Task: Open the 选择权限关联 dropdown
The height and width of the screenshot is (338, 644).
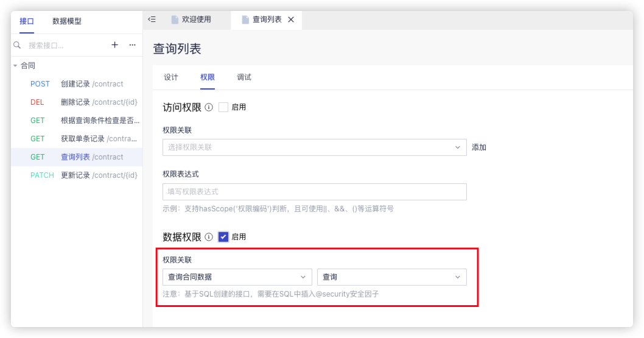Action: 314,147
